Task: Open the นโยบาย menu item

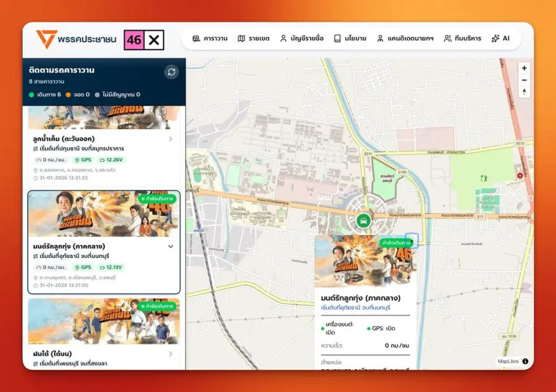Action: (x=350, y=38)
